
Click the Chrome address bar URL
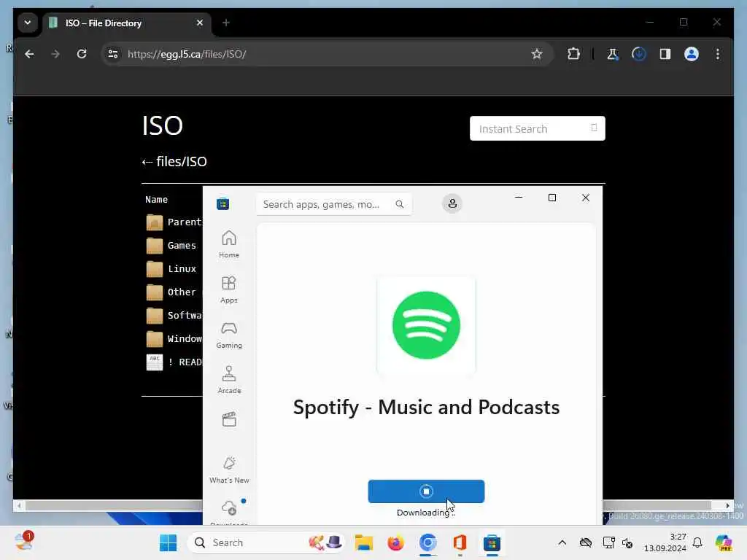pyautogui.click(x=187, y=54)
